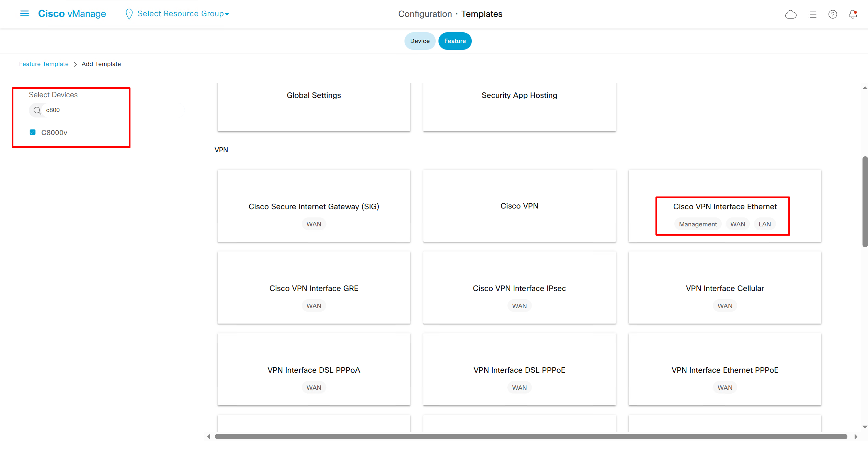Image resolution: width=868 pixels, height=473 pixels.
Task: Click down arrow of vertical scrollbar
Action: tap(865, 427)
